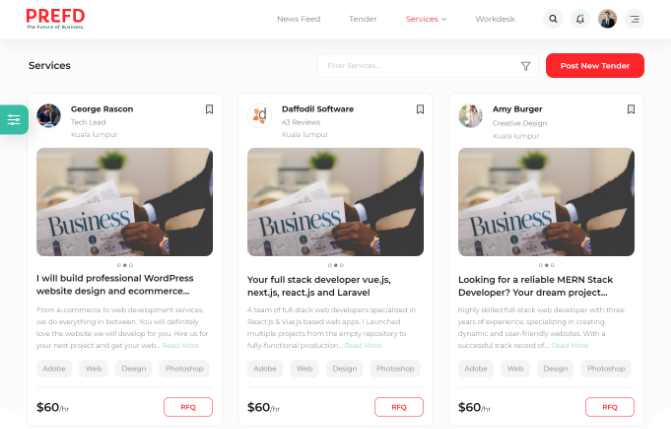
Task: Select Photoshop tag on Amy Burger card
Action: pyautogui.click(x=606, y=368)
